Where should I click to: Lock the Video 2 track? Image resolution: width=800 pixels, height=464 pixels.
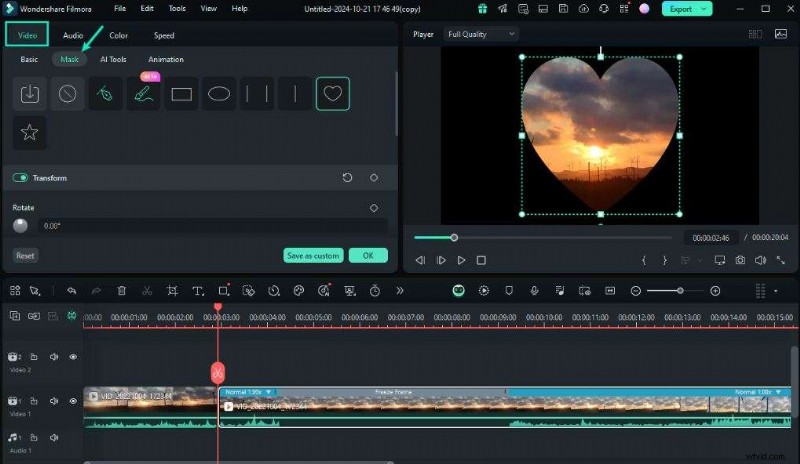point(34,357)
